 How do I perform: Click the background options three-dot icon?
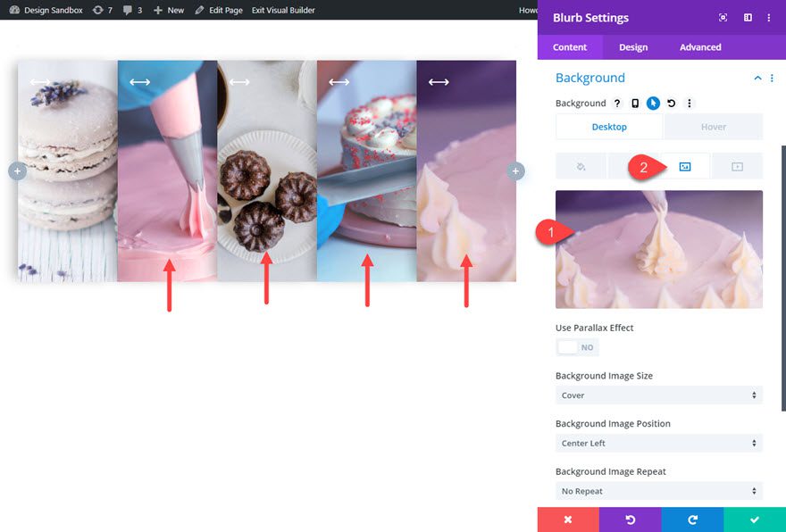690,103
